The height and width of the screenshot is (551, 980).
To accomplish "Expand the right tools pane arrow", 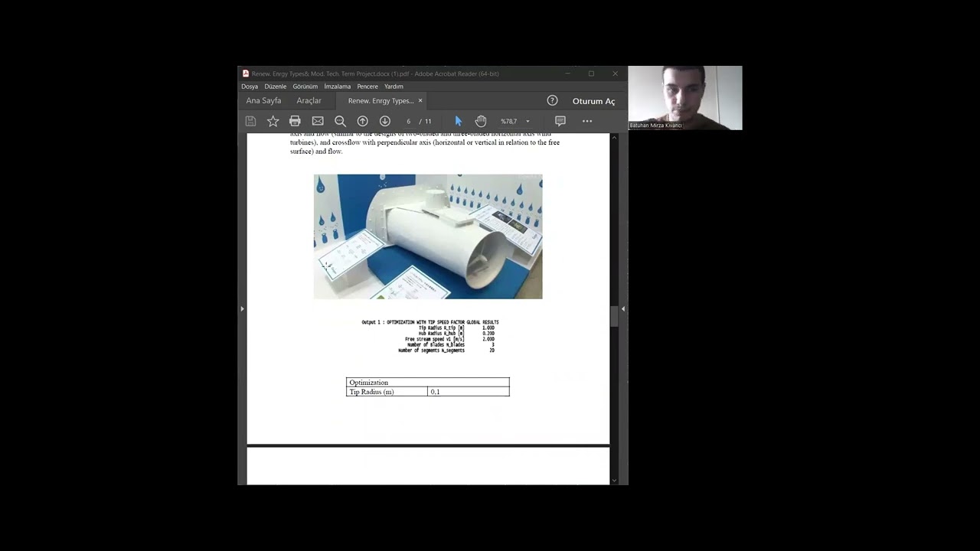I will click(622, 308).
